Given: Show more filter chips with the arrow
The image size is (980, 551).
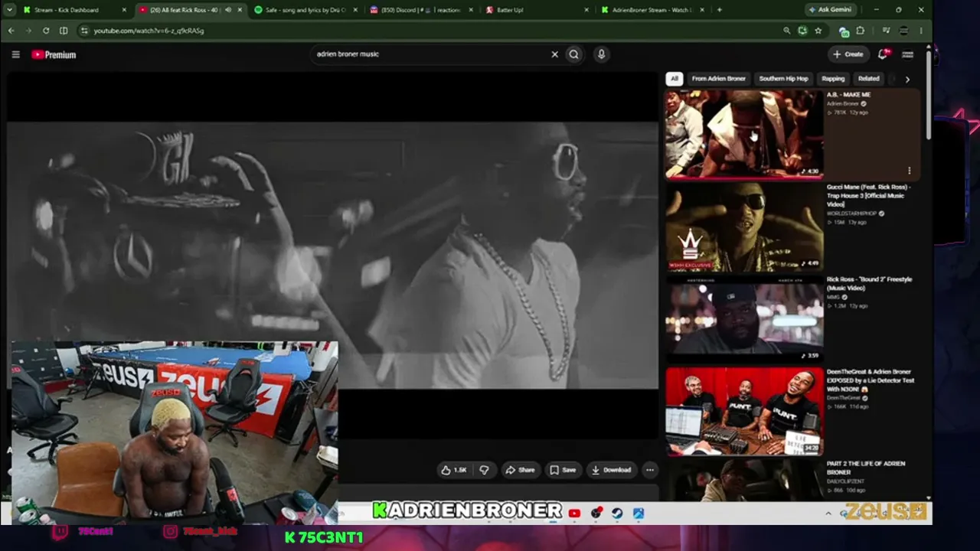Looking at the screenshot, I should coord(907,79).
